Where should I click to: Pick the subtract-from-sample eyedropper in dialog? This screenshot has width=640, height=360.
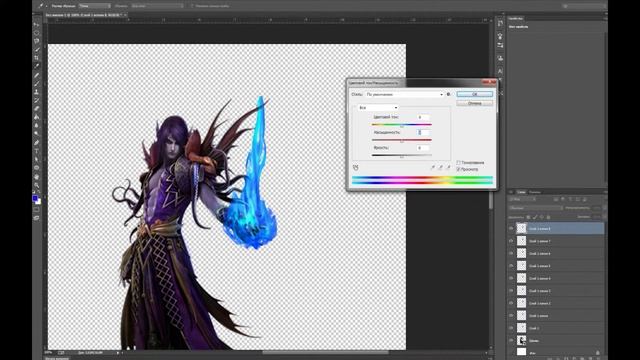pos(448,167)
